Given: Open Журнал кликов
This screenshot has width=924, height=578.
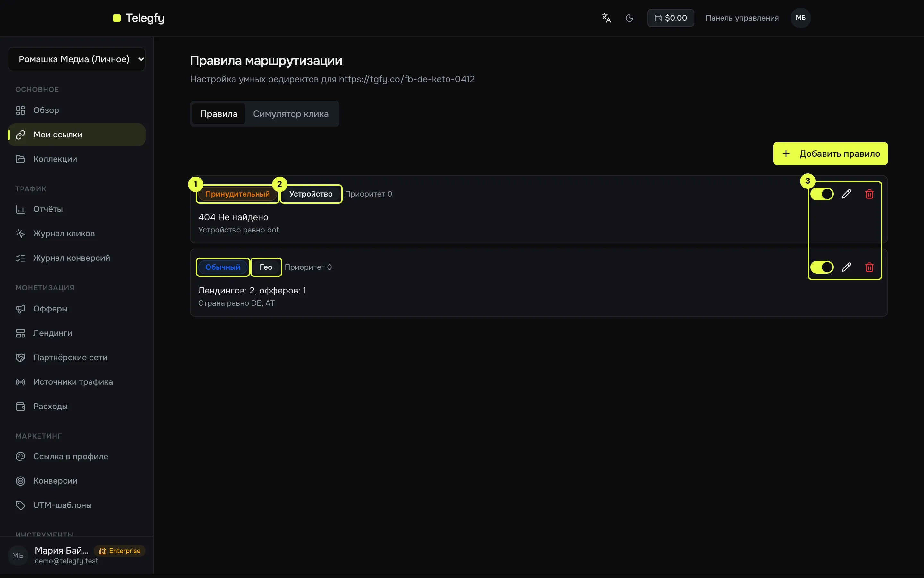Looking at the screenshot, I should 77,233.
